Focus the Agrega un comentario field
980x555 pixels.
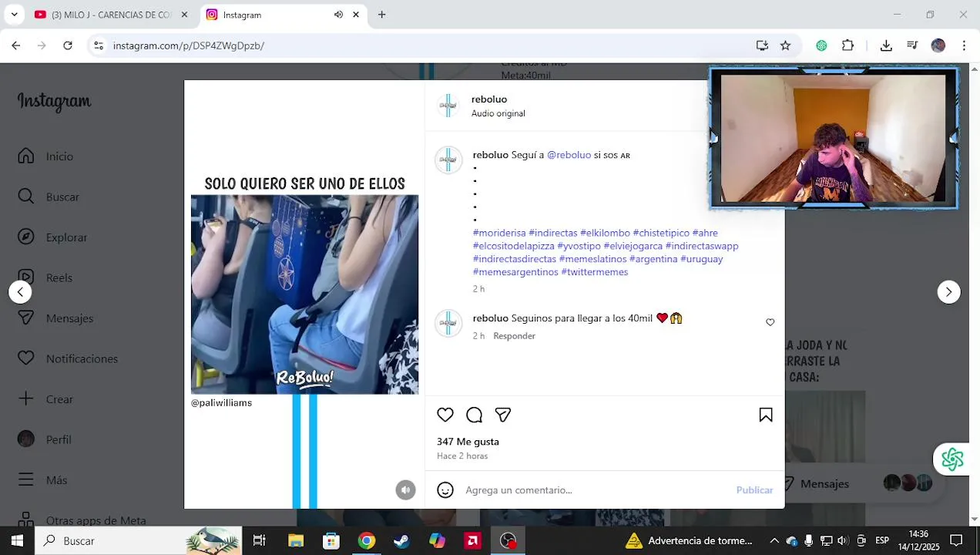(x=593, y=490)
